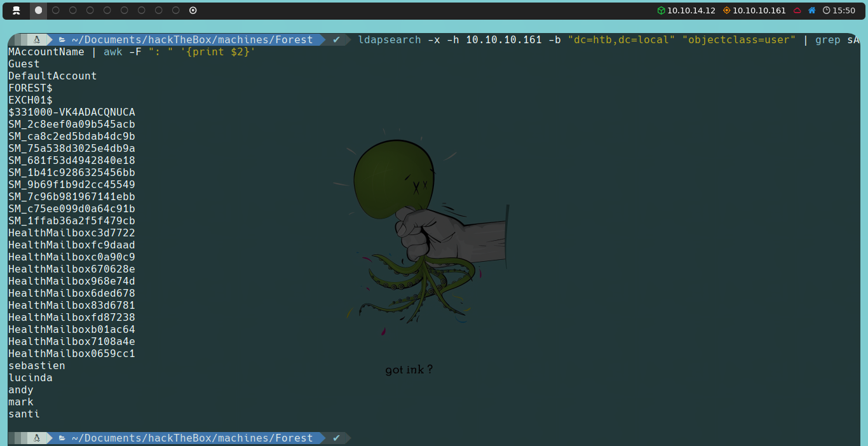The image size is (868, 446).
Task: Click the "objectclass=user" filter string
Action: (x=739, y=39)
